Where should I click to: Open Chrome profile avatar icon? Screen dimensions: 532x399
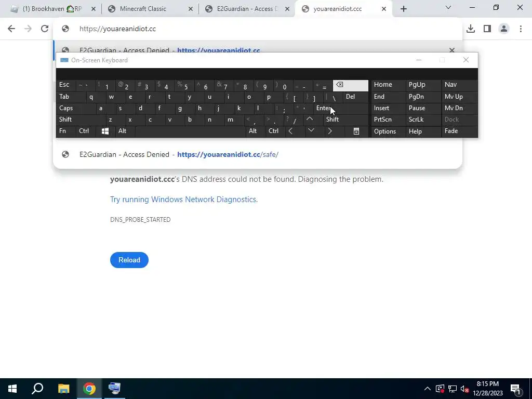point(504,29)
